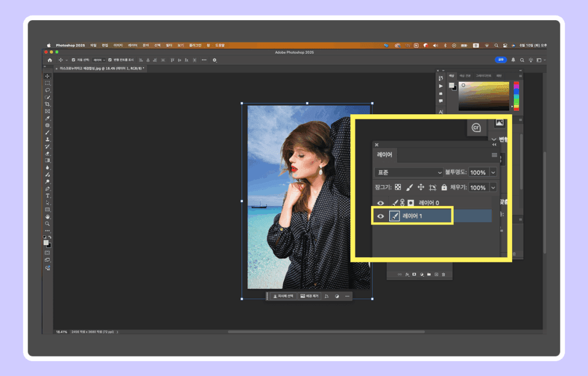Open the notifications bell
The width and height of the screenshot is (588, 376).
[x=513, y=60]
